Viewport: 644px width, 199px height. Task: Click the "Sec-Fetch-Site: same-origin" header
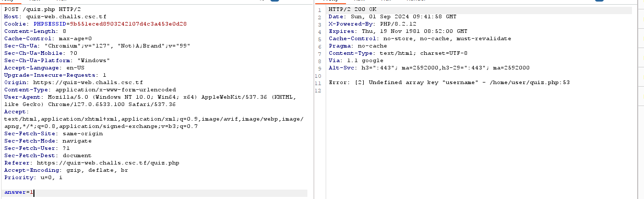(54, 134)
